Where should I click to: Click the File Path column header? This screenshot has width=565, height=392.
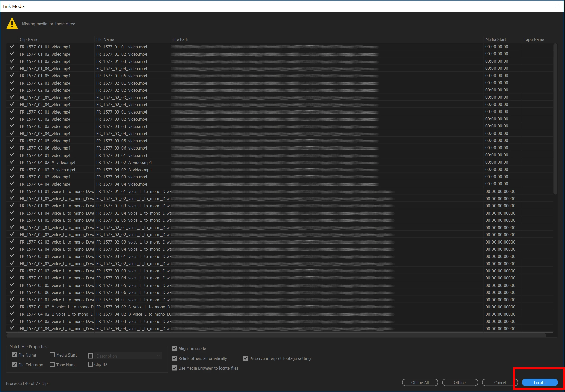tap(180, 39)
